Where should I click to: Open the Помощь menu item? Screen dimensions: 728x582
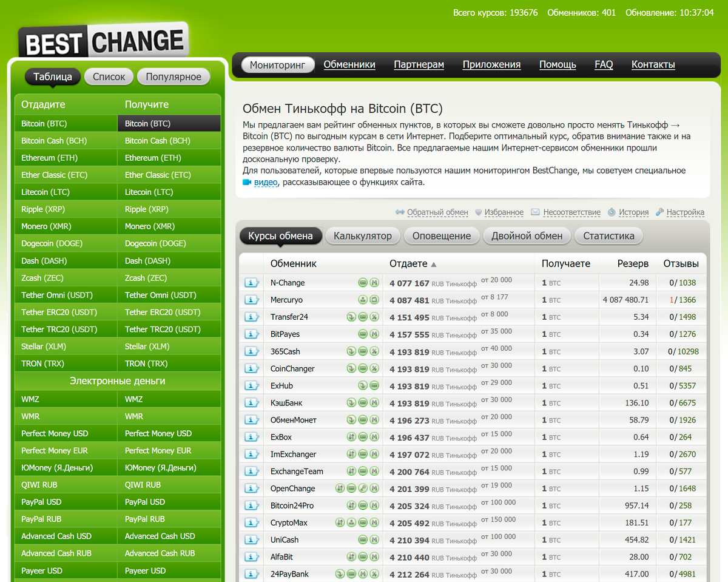558,65
